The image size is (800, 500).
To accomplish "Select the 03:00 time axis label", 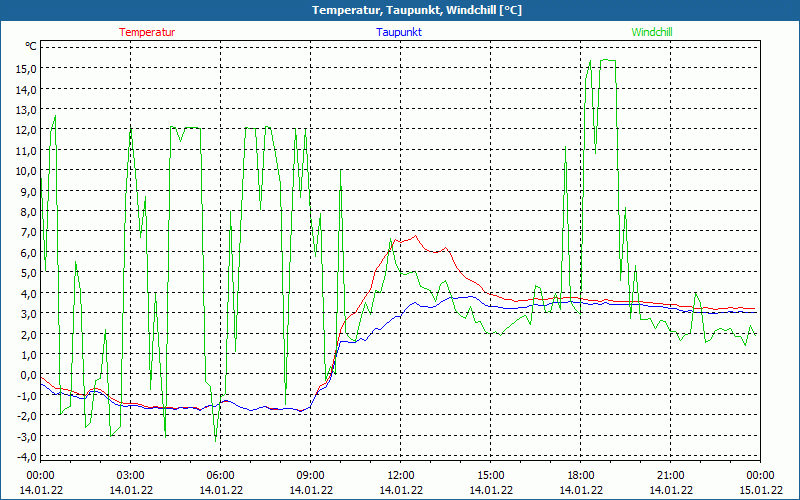I will tap(130, 475).
